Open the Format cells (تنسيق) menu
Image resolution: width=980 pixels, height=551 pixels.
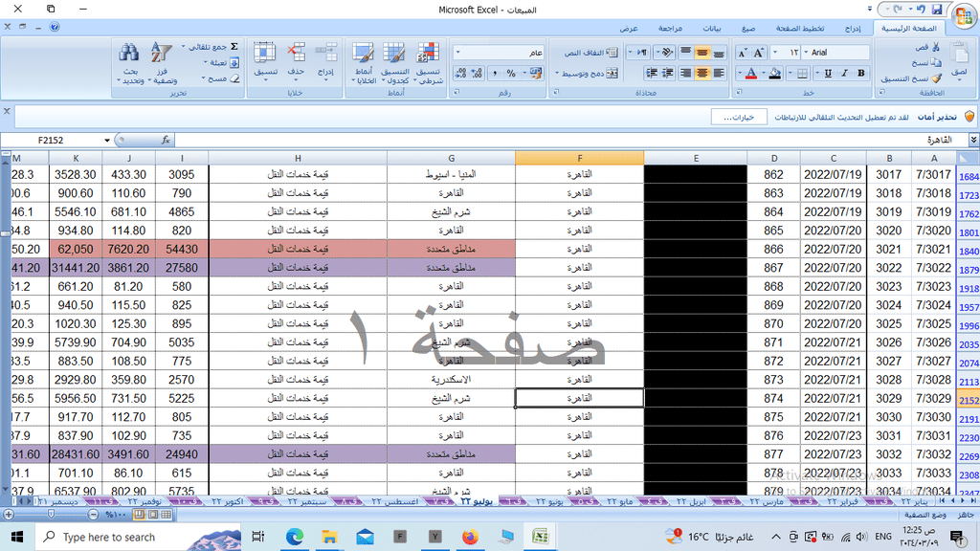tap(265, 60)
